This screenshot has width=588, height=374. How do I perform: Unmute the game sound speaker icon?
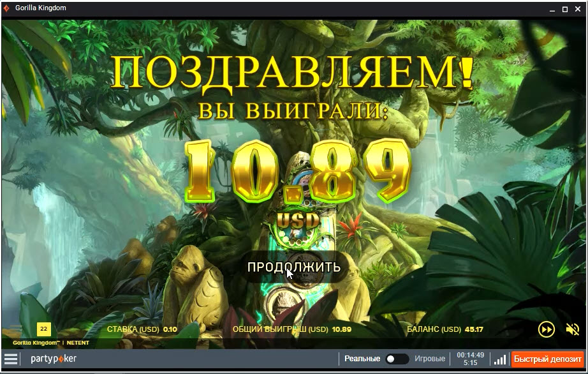(573, 329)
